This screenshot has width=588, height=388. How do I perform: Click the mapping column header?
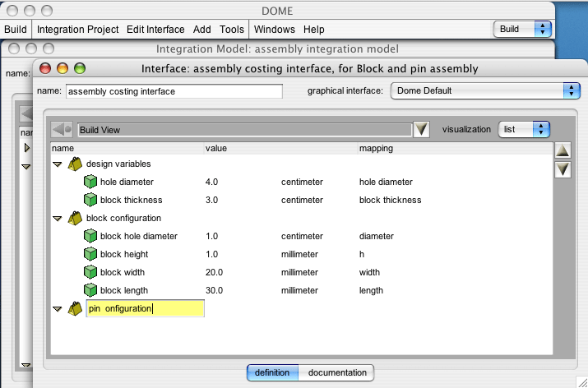456,149
